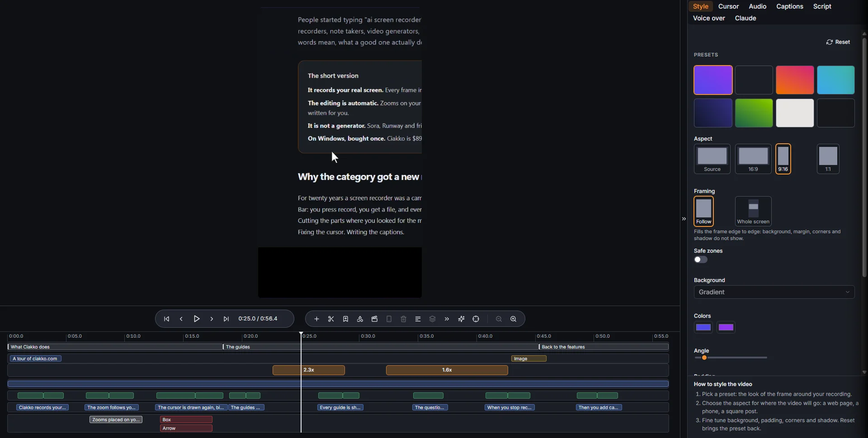Click the double-chevron icon in the timeline toolbar
The image size is (868, 438).
tap(447, 319)
